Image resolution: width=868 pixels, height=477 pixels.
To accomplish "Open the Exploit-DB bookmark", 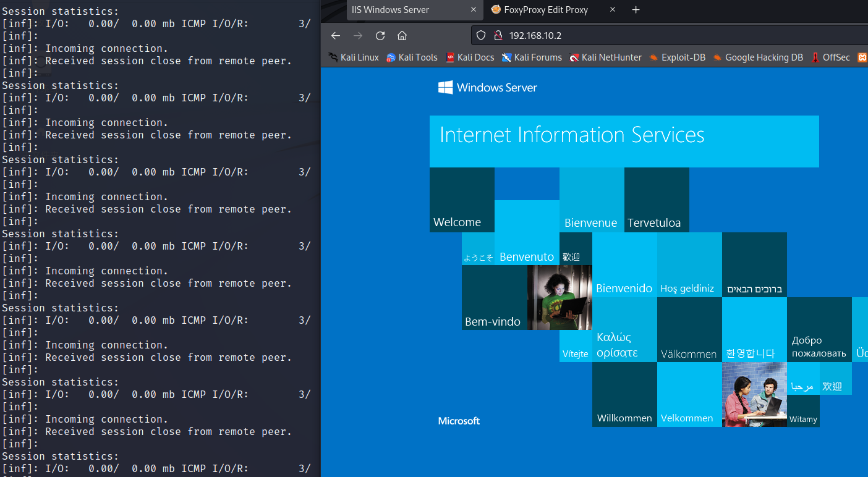I will 677,57.
